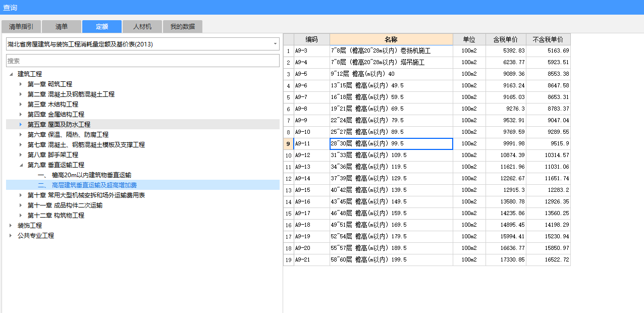Collapse 第九章 垂直运输工程 arrow
This screenshot has height=313, width=644.
click(21, 165)
